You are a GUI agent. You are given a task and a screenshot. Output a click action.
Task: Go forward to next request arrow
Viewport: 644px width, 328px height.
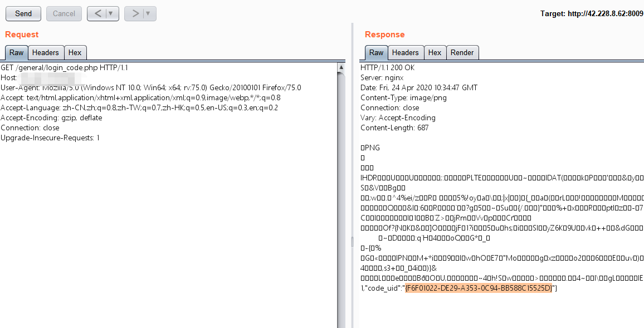[x=134, y=13]
